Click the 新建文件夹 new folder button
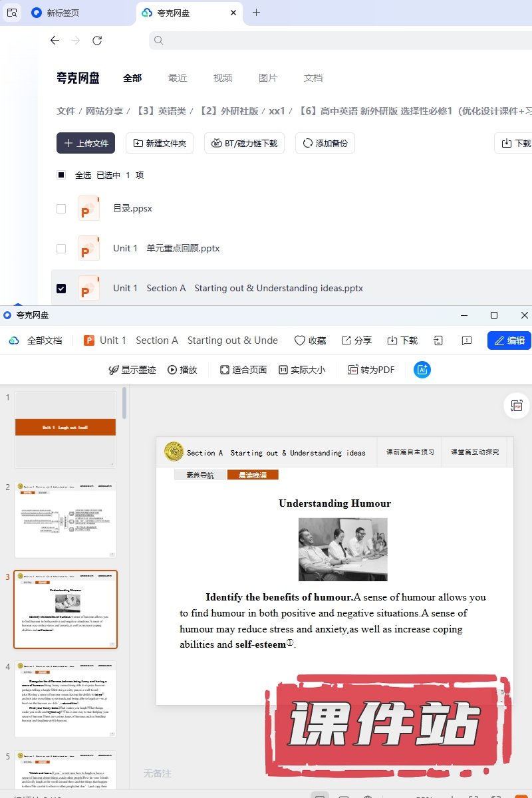Screen dimensions: 532x798 click(160, 143)
